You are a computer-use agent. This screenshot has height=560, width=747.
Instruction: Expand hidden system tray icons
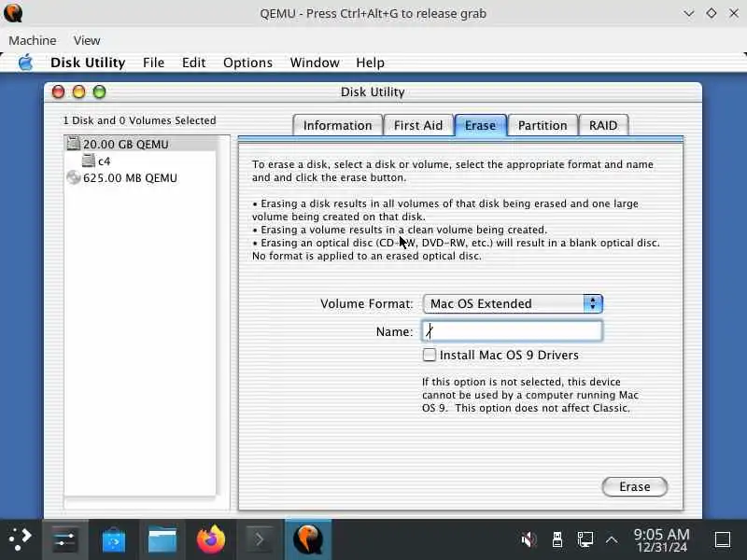[x=612, y=539]
